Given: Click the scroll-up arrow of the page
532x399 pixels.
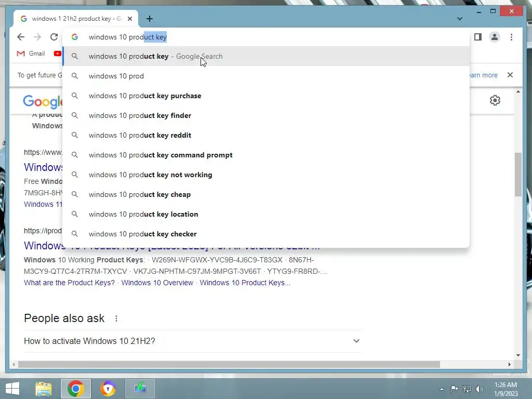Looking at the screenshot, I should [518, 91].
